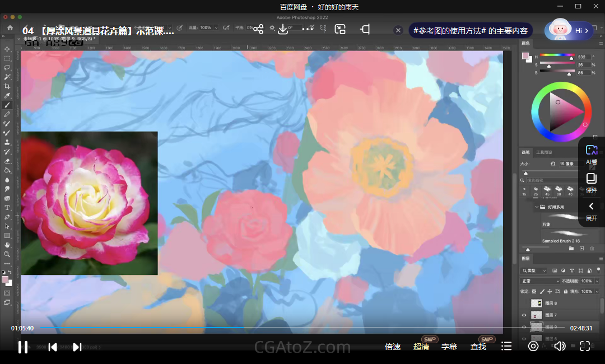Click the download icon in video header
The image size is (605, 364).
[x=283, y=29]
